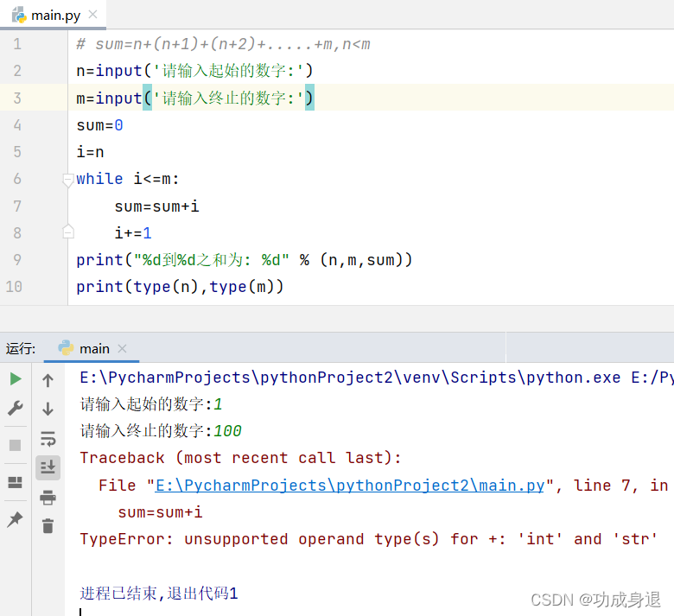Click the Traceback header line
This screenshot has height=616, width=674.
point(240,458)
